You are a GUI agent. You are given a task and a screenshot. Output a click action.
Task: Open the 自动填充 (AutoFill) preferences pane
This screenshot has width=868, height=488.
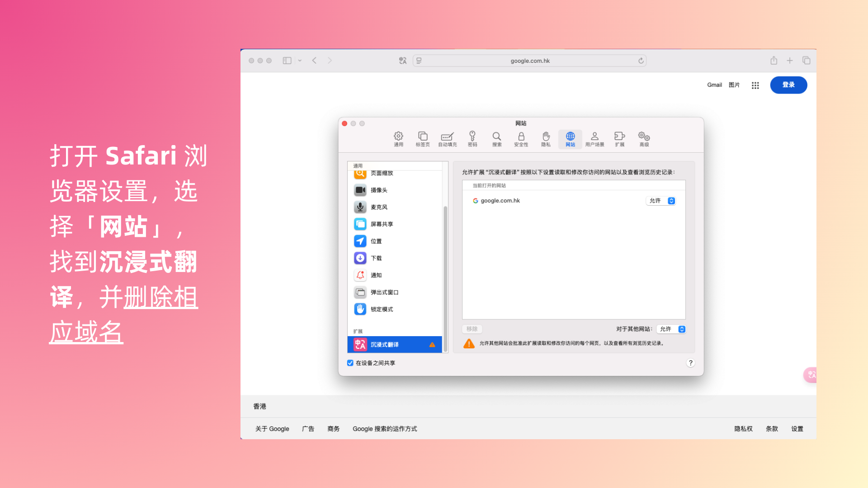coord(447,139)
